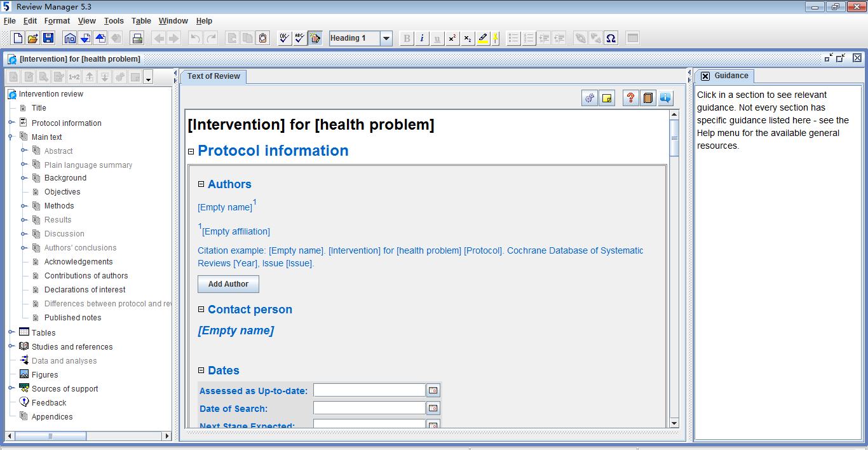This screenshot has width=868, height=450.
Task: Click the red question mark help icon
Action: (x=630, y=98)
